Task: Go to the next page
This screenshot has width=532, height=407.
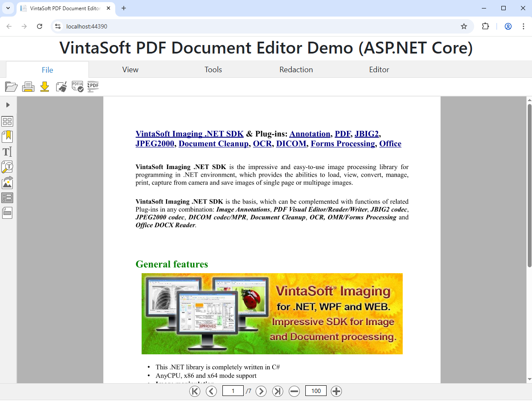Action: pyautogui.click(x=261, y=391)
